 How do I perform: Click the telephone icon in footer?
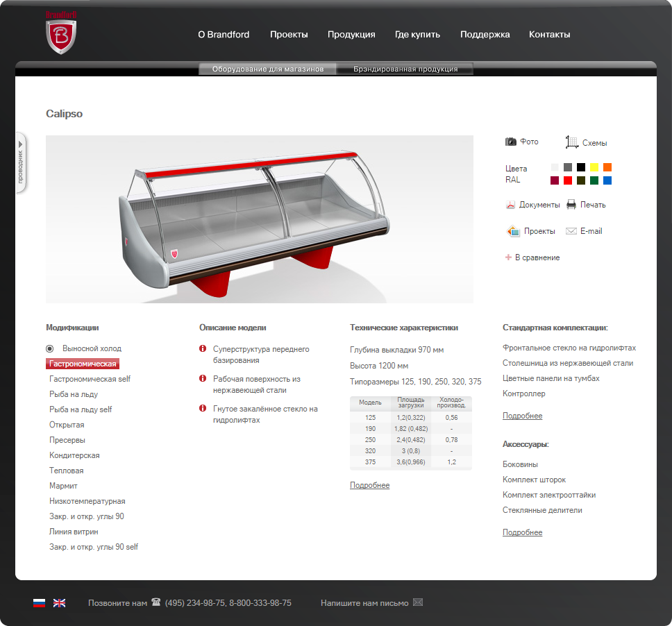point(156,602)
